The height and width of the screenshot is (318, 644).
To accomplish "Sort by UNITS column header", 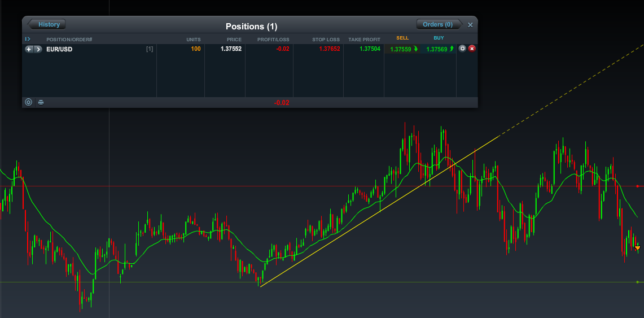I will (194, 40).
